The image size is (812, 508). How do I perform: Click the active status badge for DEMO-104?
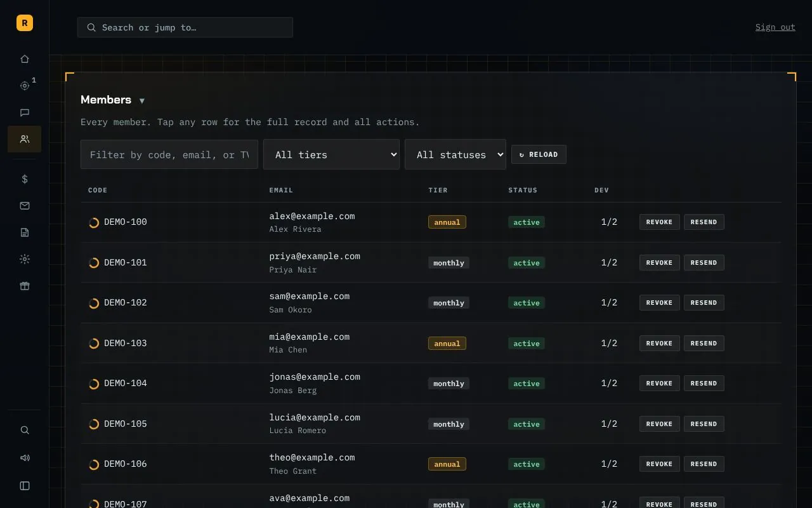(527, 384)
